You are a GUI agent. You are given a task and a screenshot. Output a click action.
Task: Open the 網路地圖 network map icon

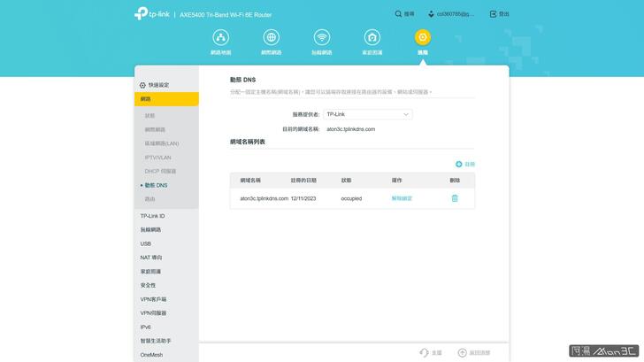220,37
